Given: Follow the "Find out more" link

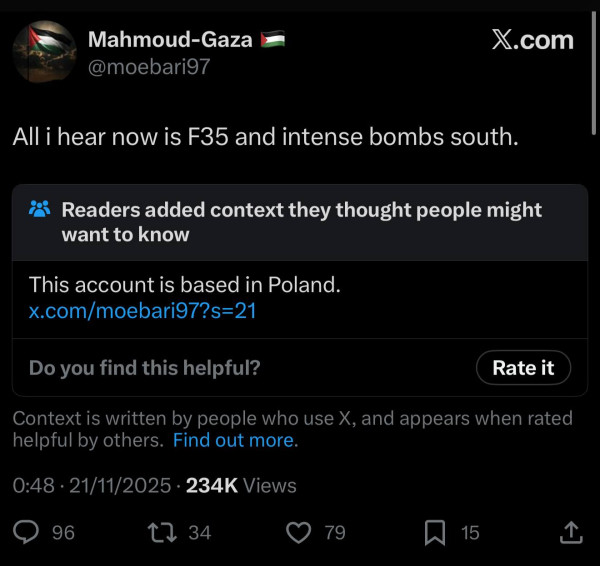Looking at the screenshot, I should [x=234, y=440].
